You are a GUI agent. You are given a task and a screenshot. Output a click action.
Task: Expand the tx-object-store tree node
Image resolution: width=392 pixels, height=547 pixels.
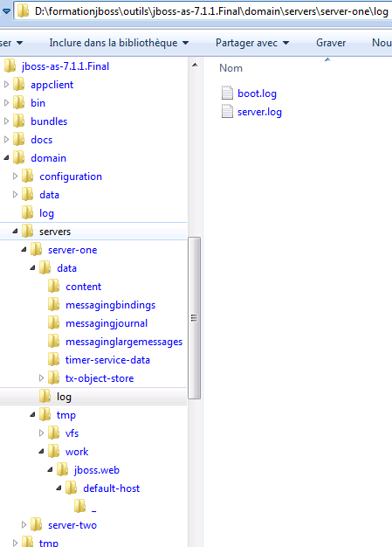[41, 377]
